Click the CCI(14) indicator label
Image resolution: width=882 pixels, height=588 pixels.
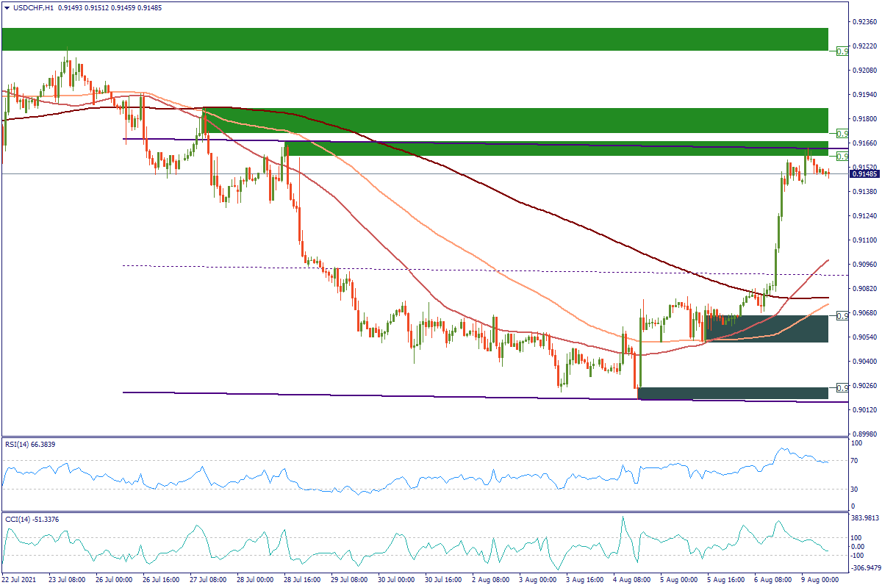point(31,520)
